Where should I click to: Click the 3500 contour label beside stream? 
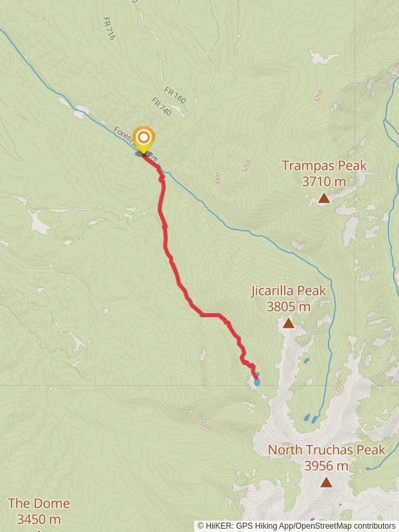[338, 386]
